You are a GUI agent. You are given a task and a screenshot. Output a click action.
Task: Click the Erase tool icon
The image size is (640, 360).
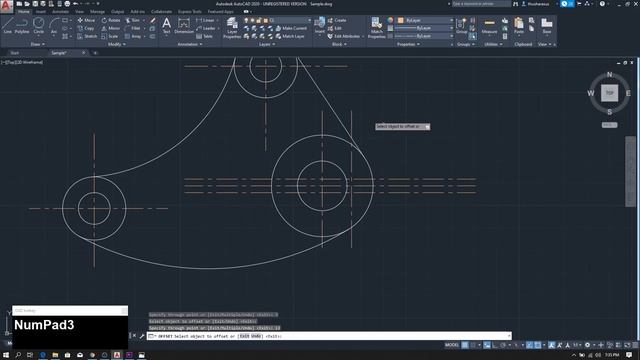(153, 20)
